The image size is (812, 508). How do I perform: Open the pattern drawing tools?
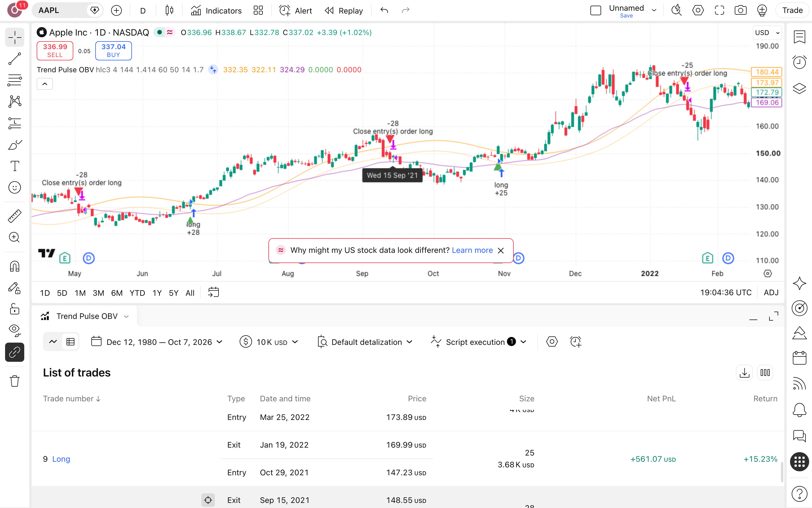tap(14, 102)
